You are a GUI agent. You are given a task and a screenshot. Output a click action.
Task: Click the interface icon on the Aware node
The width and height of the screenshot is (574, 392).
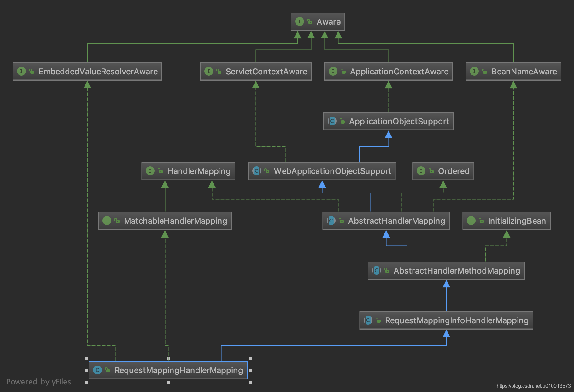pos(299,22)
